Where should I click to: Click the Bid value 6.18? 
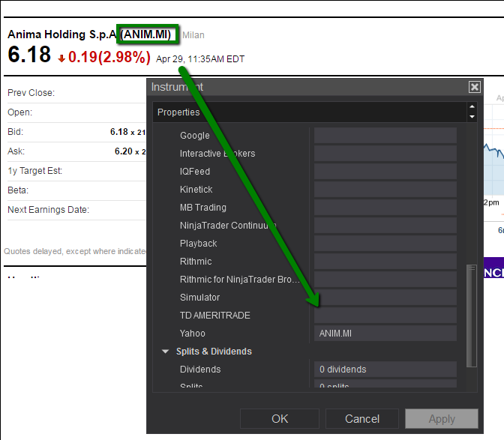pos(119,132)
